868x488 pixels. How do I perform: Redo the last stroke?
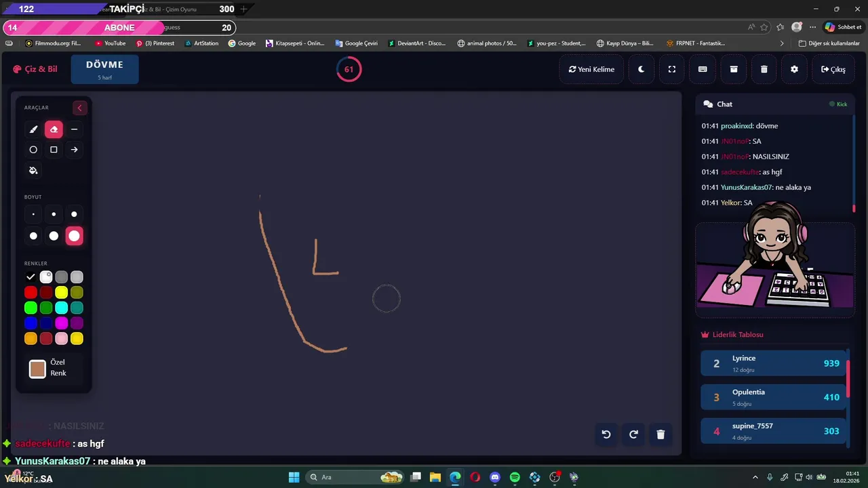click(633, 434)
